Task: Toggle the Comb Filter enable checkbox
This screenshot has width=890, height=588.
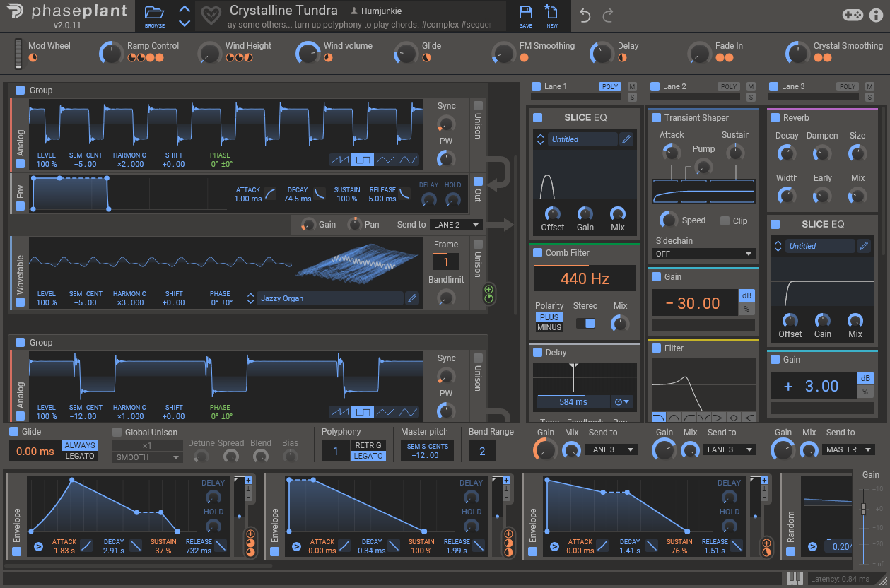Action: click(537, 253)
